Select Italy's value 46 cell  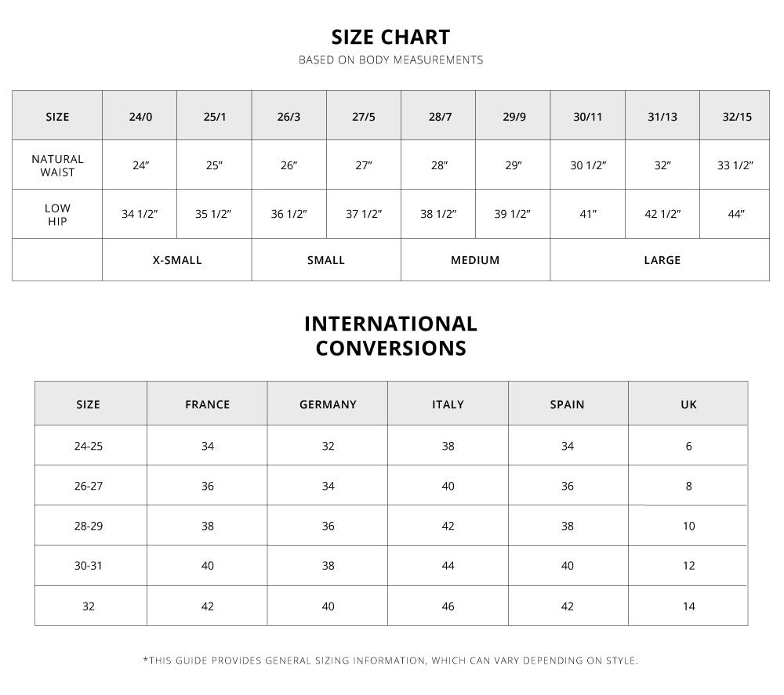[x=448, y=606]
